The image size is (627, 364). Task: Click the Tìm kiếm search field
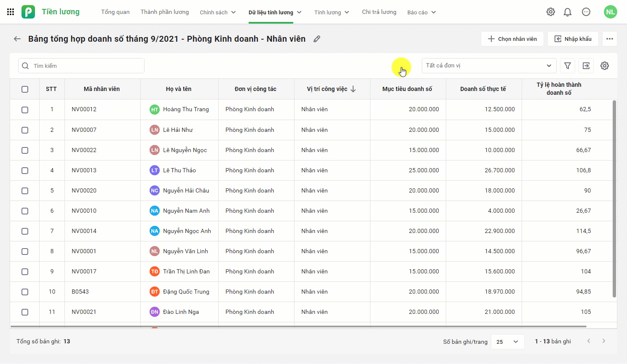(81, 66)
